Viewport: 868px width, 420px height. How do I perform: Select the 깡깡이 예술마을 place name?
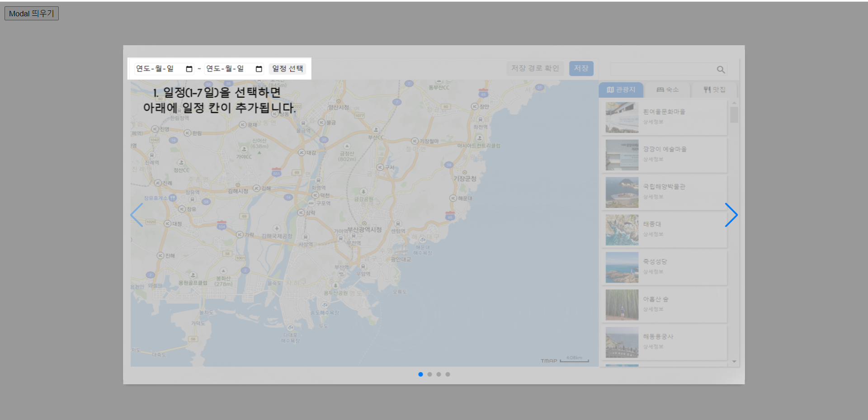coord(665,149)
